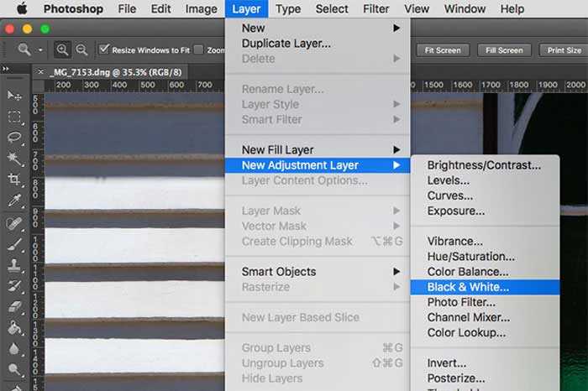Open the New submenu
The image size is (588, 391).
(x=318, y=28)
